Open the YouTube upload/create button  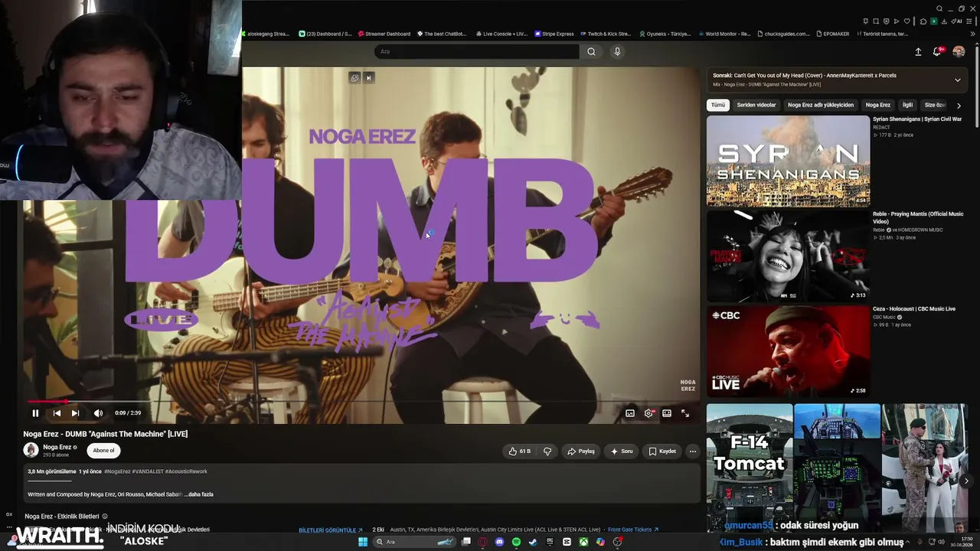tap(918, 51)
